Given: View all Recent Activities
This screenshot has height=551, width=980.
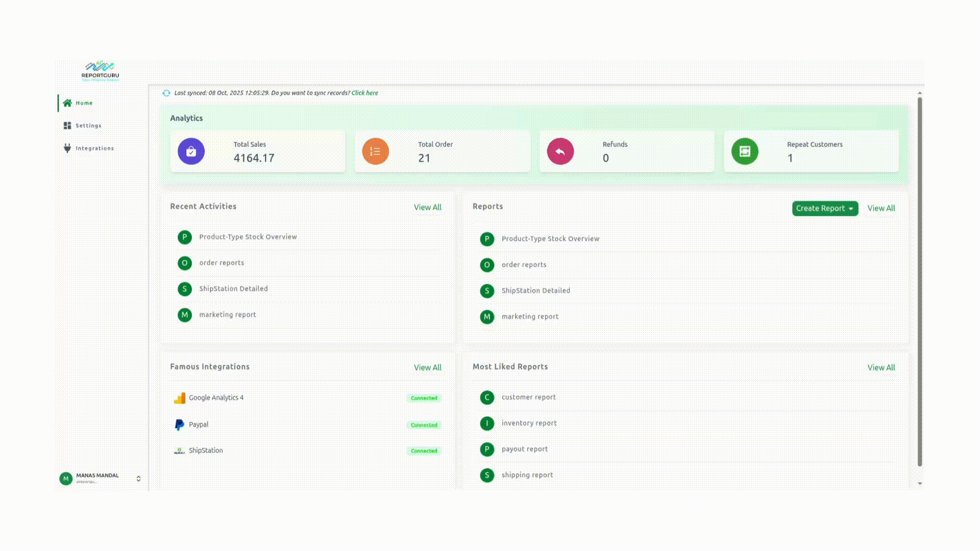Looking at the screenshot, I should coord(427,207).
